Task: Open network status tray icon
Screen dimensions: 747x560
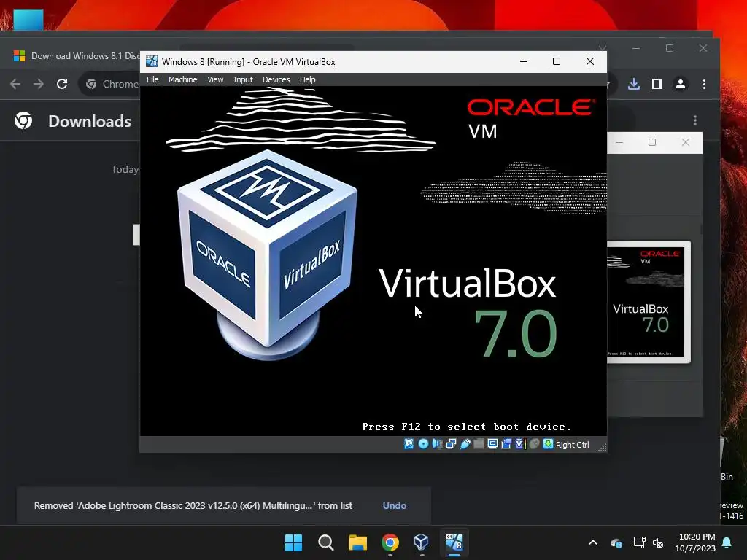Action: click(x=639, y=542)
